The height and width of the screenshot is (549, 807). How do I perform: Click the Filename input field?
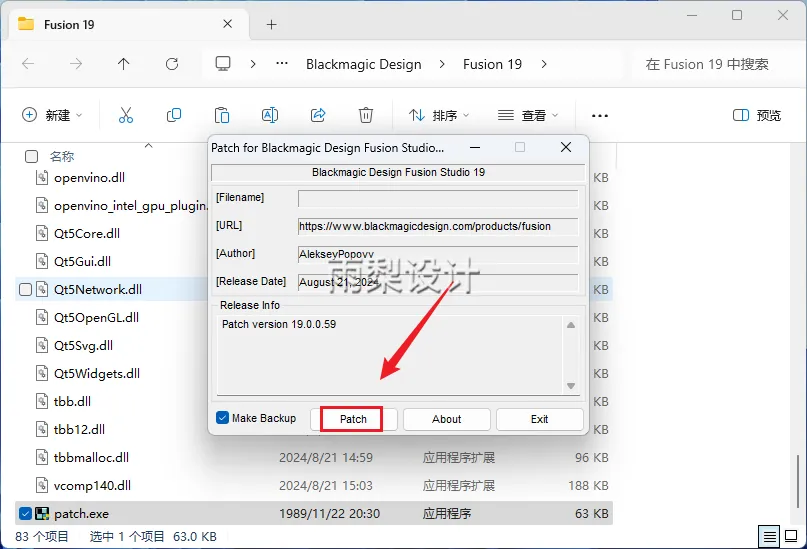[x=438, y=199]
